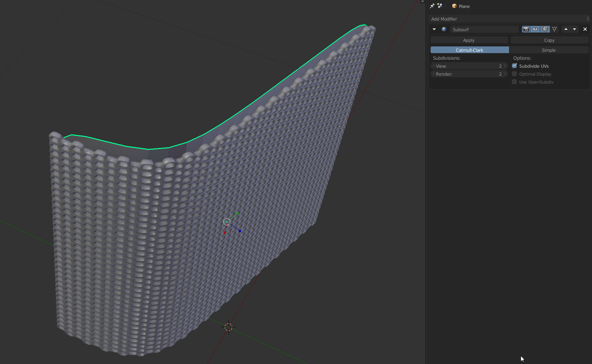Collapse the Subsurf modifier panel

click(434, 29)
